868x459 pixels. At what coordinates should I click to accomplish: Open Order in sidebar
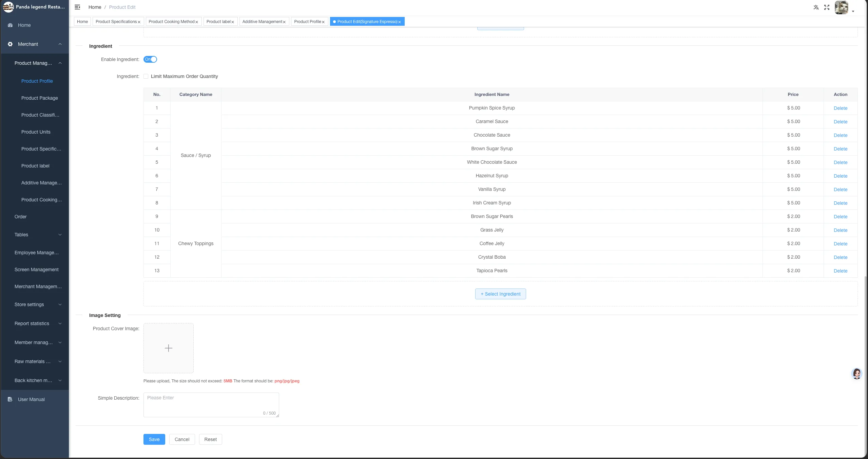pos(20,217)
